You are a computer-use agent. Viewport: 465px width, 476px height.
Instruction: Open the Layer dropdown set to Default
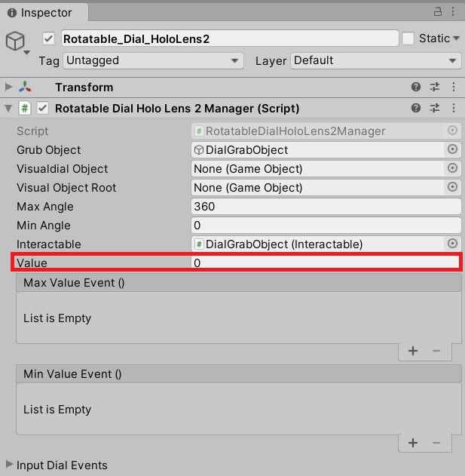[376, 60]
